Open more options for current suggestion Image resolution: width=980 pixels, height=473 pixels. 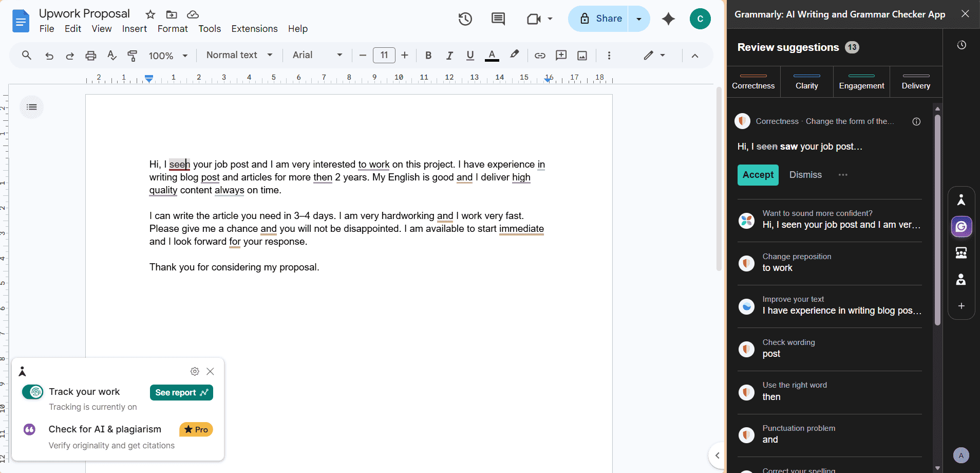tap(843, 175)
